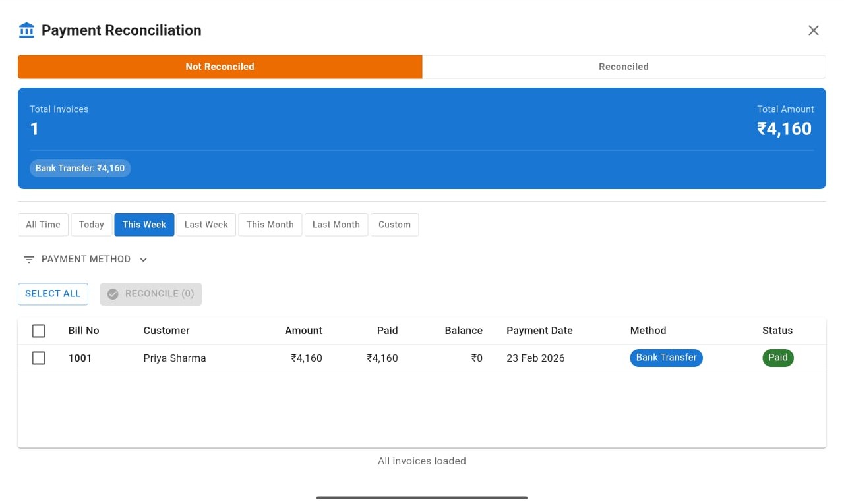Select the Last Month date filter
The width and height of the screenshot is (844, 504).
pyautogui.click(x=336, y=225)
